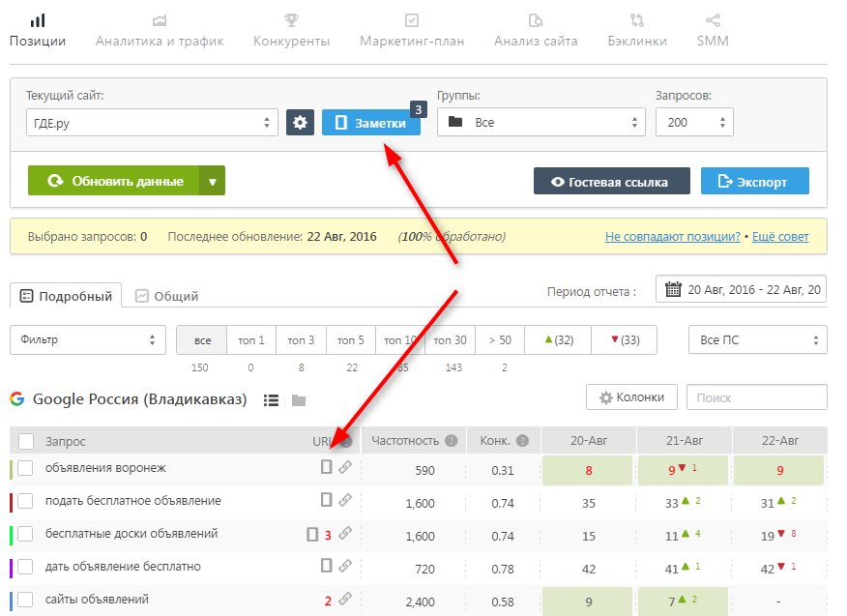This screenshot has width=847, height=616.
Task: Click position cell 8 for объявления воронеж
Action: [587, 470]
